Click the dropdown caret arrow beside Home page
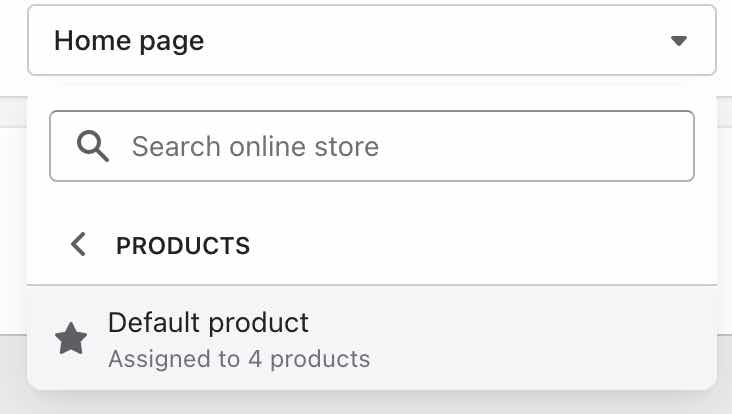Image resolution: width=732 pixels, height=414 pixels. pos(679,41)
